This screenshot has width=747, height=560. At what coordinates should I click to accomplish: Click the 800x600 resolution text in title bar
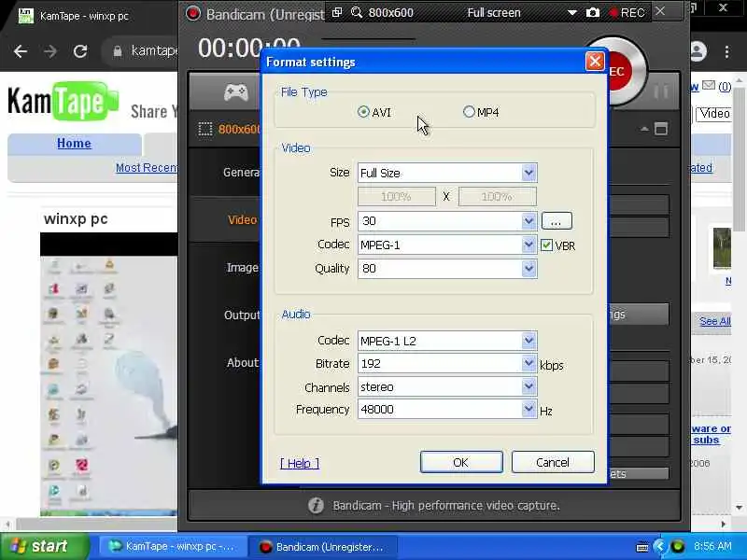point(391,13)
